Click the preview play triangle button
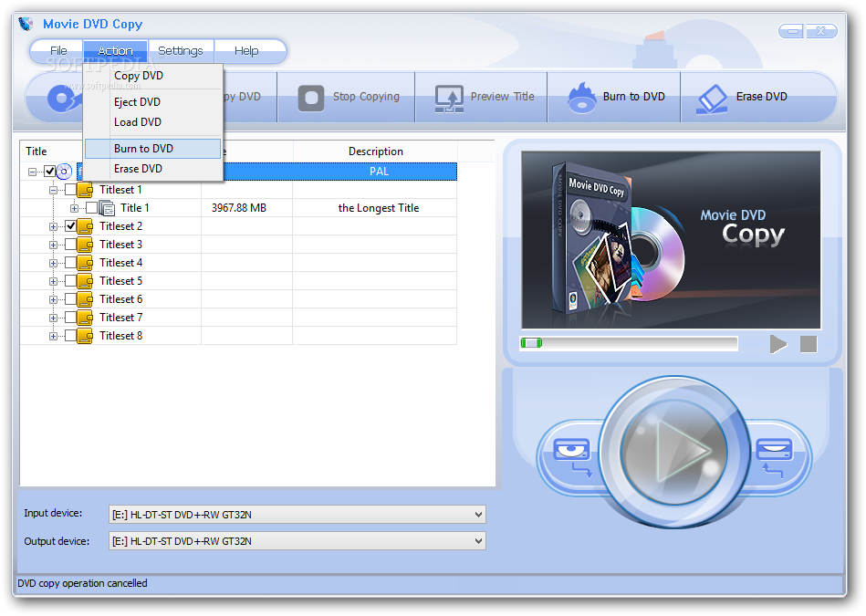This screenshot has height=616, width=866. click(x=778, y=344)
